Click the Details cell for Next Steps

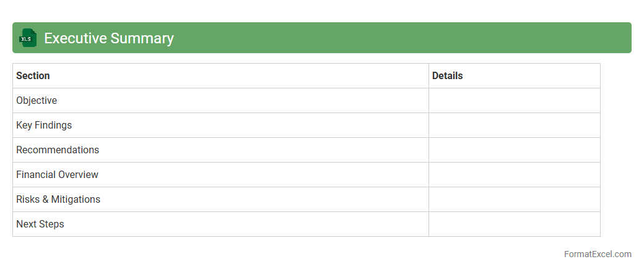click(514, 224)
